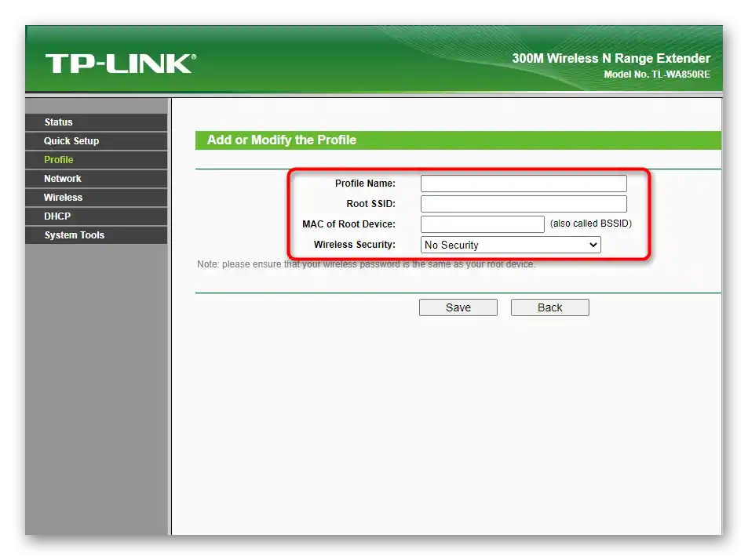Click the "(also called BSSID)" hint text
Image resolution: width=748 pixels, height=560 pixels.
tap(590, 224)
